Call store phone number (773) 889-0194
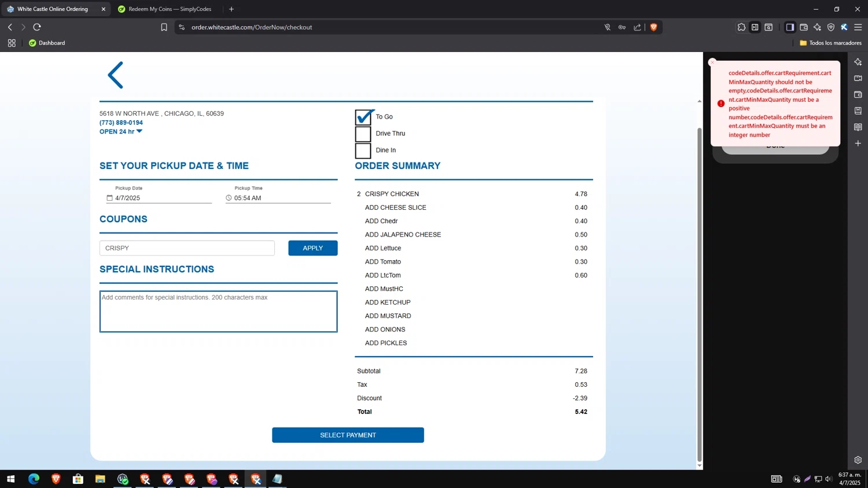 click(x=121, y=123)
